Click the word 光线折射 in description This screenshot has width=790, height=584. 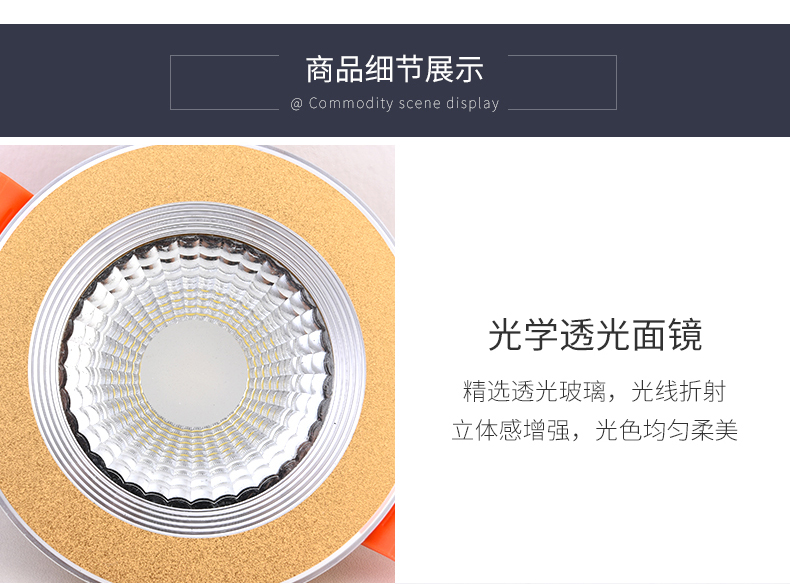[679, 392]
